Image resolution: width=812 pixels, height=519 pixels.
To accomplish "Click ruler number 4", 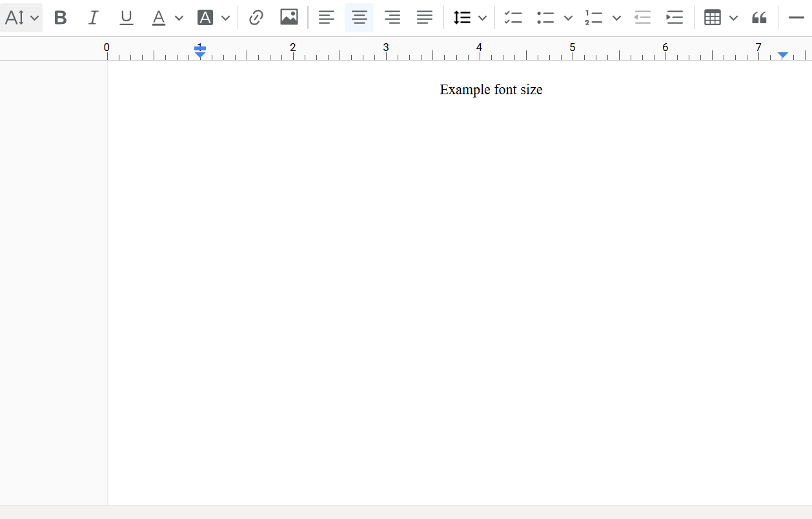I will point(479,47).
